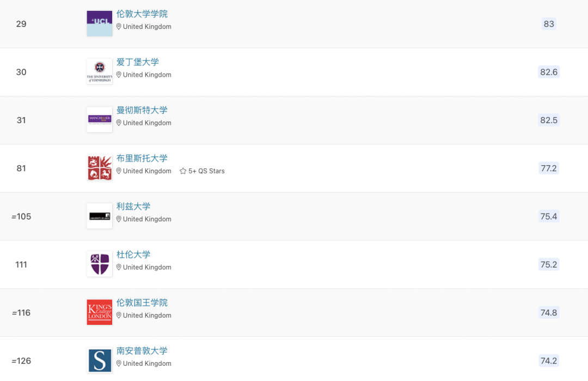This screenshot has height=381, width=588.
Task: Click the University of Leeds logo
Action: click(x=100, y=216)
